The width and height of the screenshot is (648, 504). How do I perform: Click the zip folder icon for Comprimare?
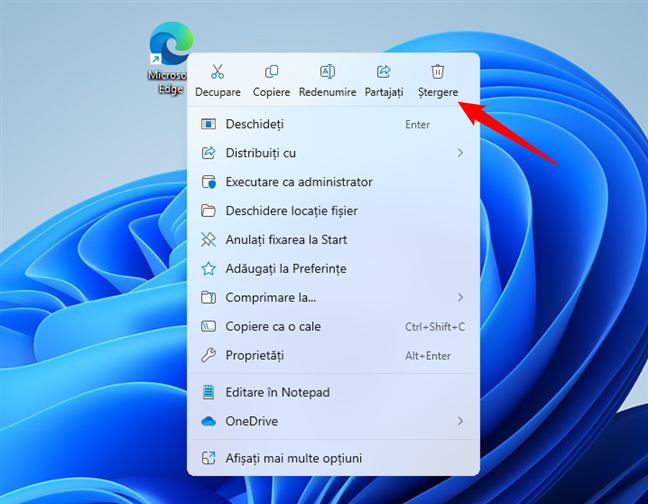(x=208, y=297)
